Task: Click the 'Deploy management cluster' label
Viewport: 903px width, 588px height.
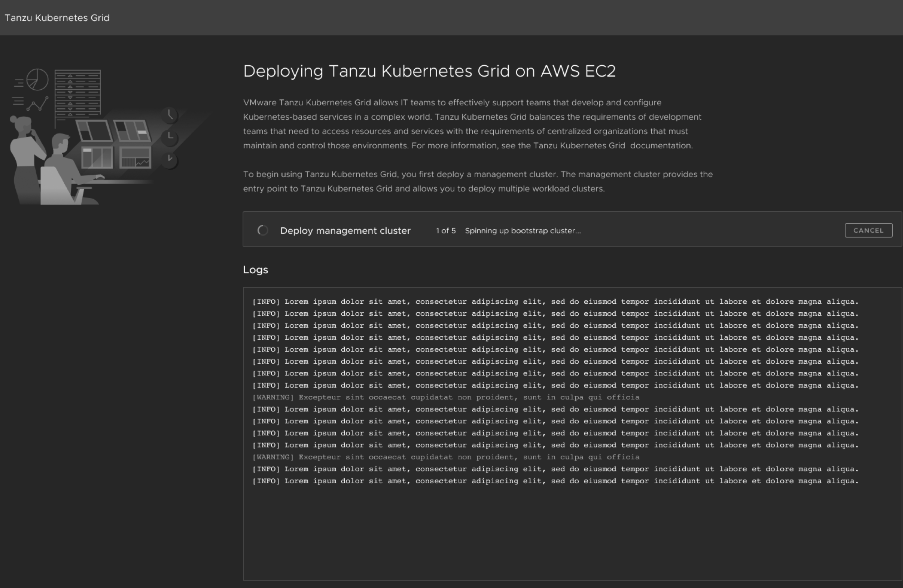Action: 345,230
